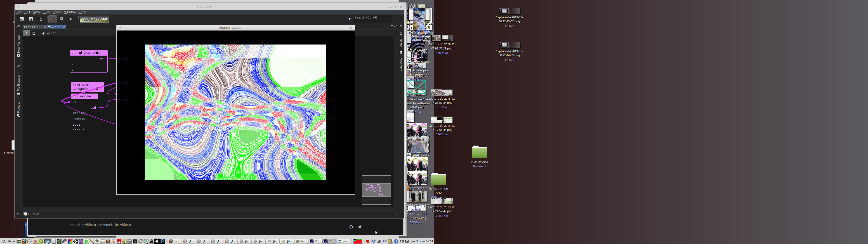Open the gear build settings icon
Image resolution: width=868 pixels, height=244 pixels.
(62, 19)
